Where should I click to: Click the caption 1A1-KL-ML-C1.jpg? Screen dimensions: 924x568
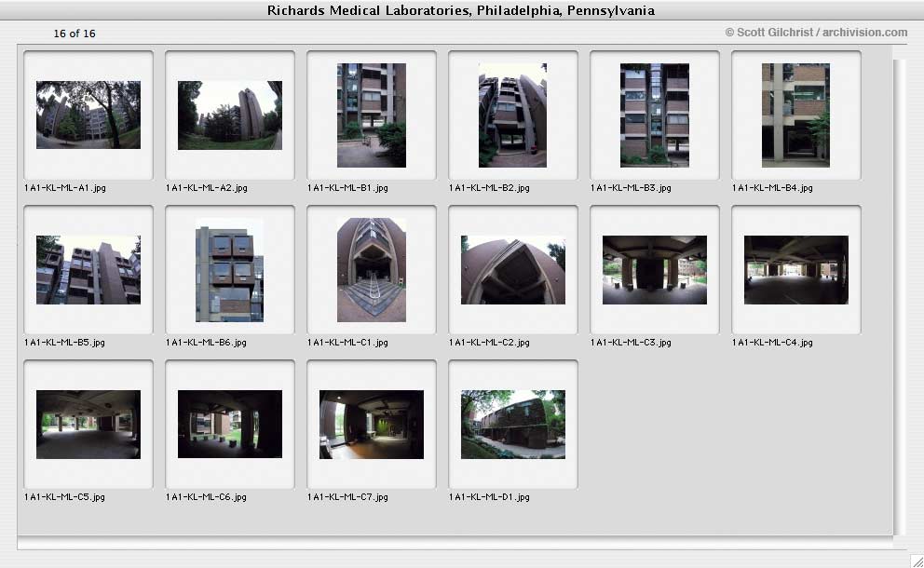(x=347, y=343)
